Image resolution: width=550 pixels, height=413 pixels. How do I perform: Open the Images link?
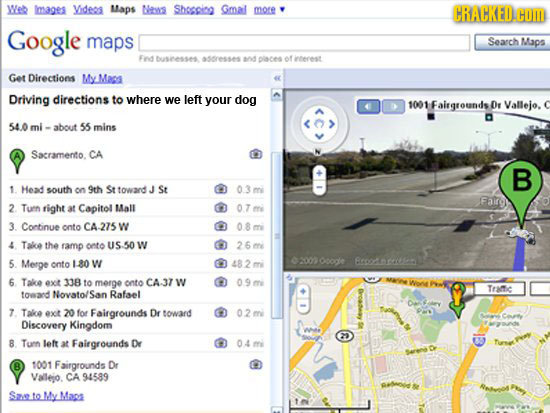(x=50, y=9)
